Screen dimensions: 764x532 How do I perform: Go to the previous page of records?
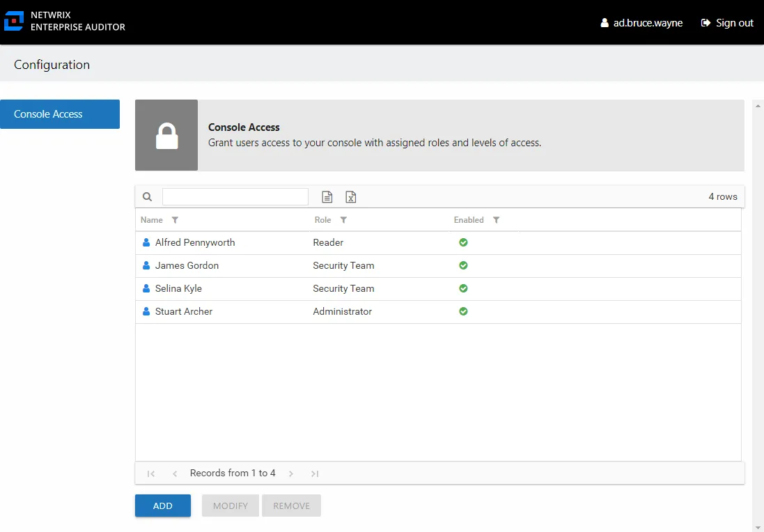click(x=175, y=474)
